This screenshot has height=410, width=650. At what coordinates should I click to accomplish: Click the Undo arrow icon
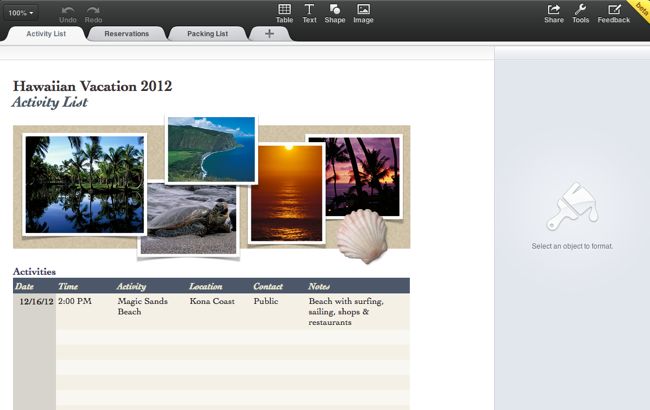click(x=68, y=9)
